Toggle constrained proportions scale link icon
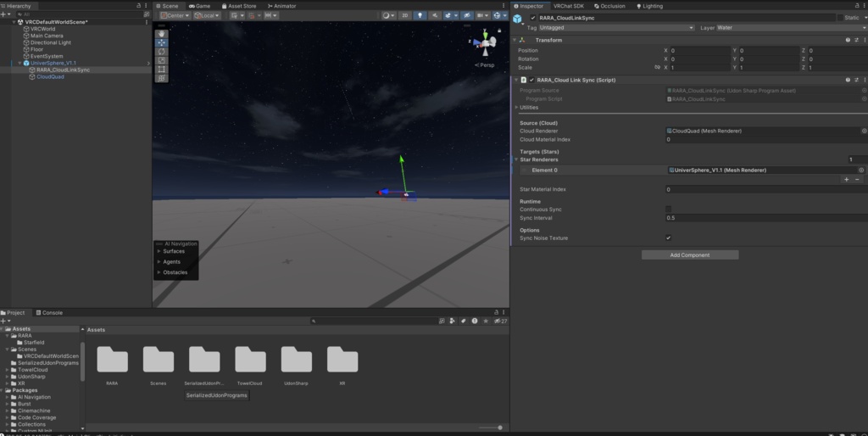The height and width of the screenshot is (436, 868). (x=657, y=68)
